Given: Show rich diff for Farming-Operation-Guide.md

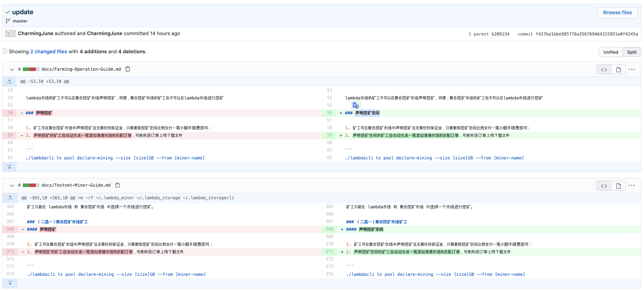Looking at the screenshot, I should [618, 70].
